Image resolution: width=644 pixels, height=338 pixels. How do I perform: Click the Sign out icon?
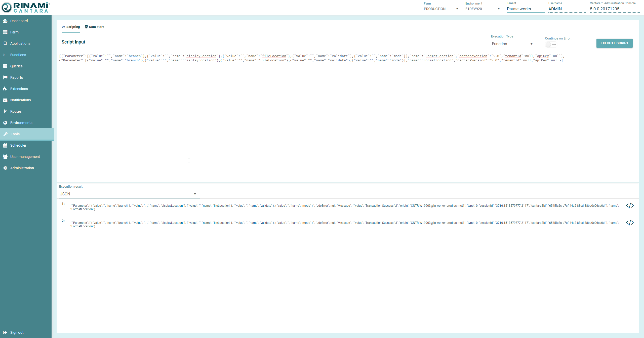5,332
